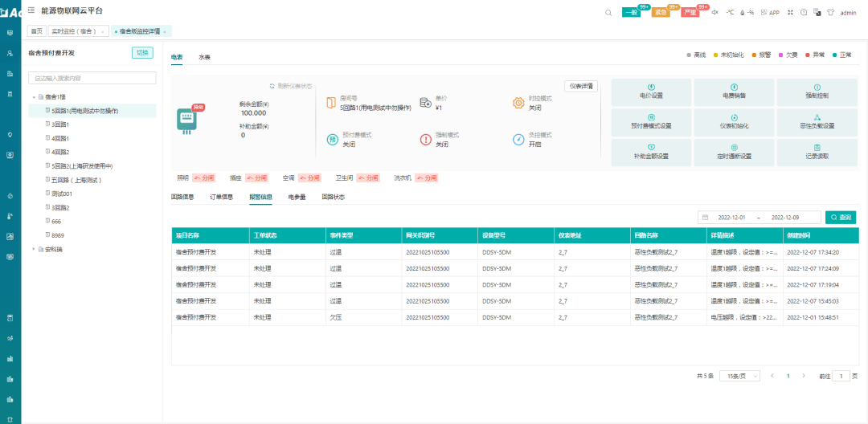Open 记录读取 record reading

[x=817, y=153]
